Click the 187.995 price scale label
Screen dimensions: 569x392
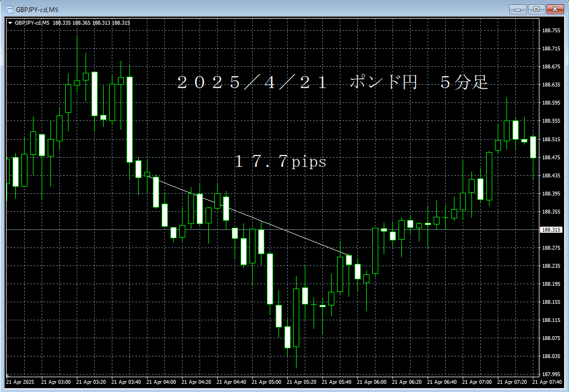pos(551,374)
